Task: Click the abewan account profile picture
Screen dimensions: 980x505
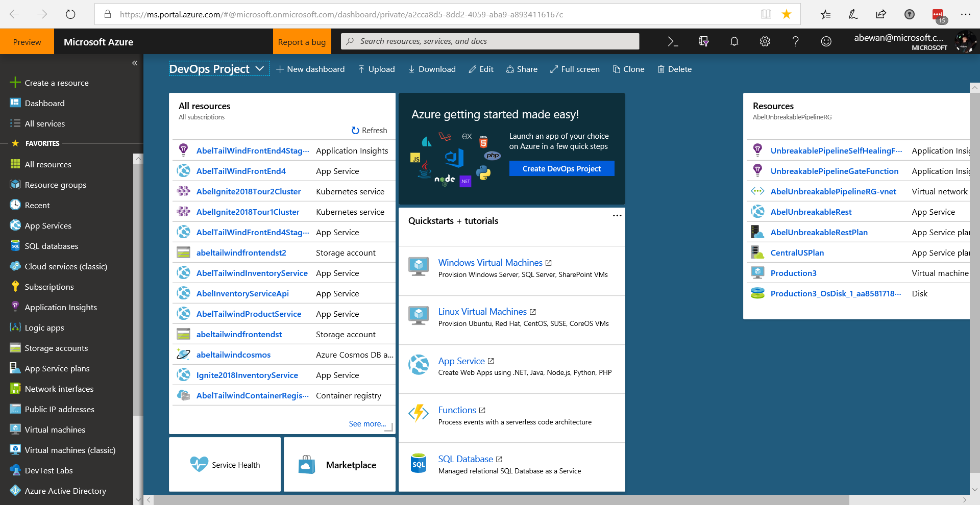Action: coord(965,42)
